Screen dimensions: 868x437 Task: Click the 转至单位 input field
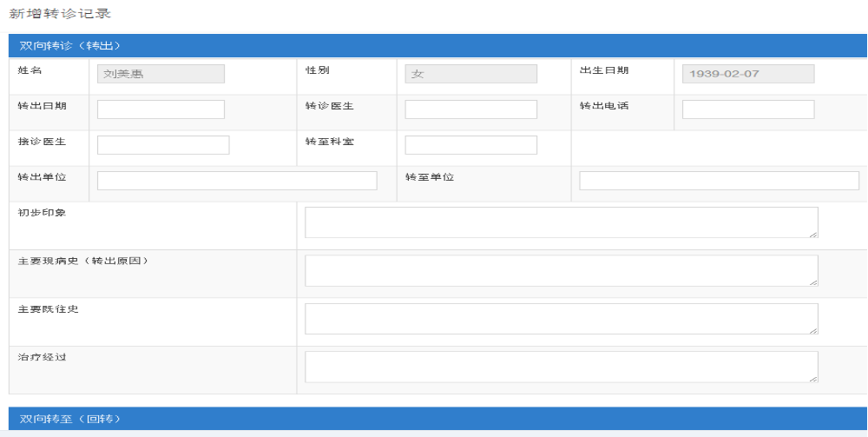click(x=719, y=181)
